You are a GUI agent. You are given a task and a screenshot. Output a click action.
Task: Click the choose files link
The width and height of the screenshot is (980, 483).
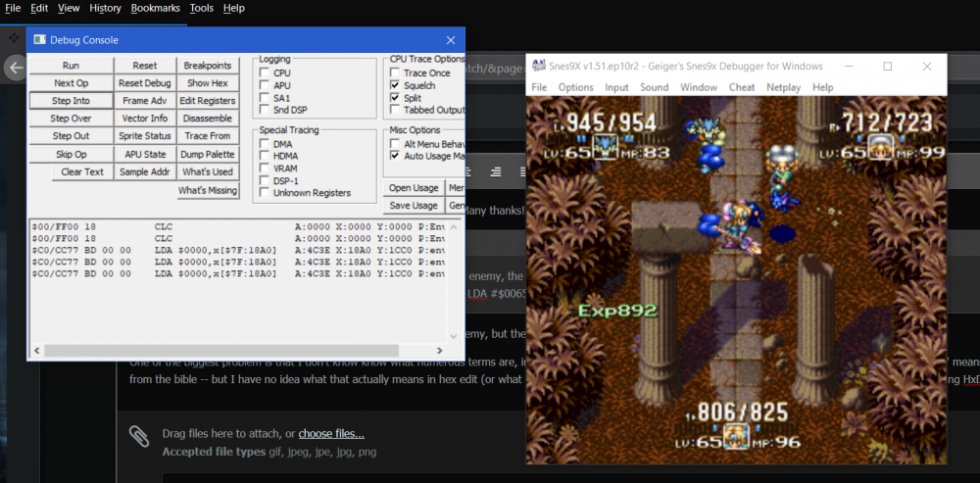(x=331, y=434)
